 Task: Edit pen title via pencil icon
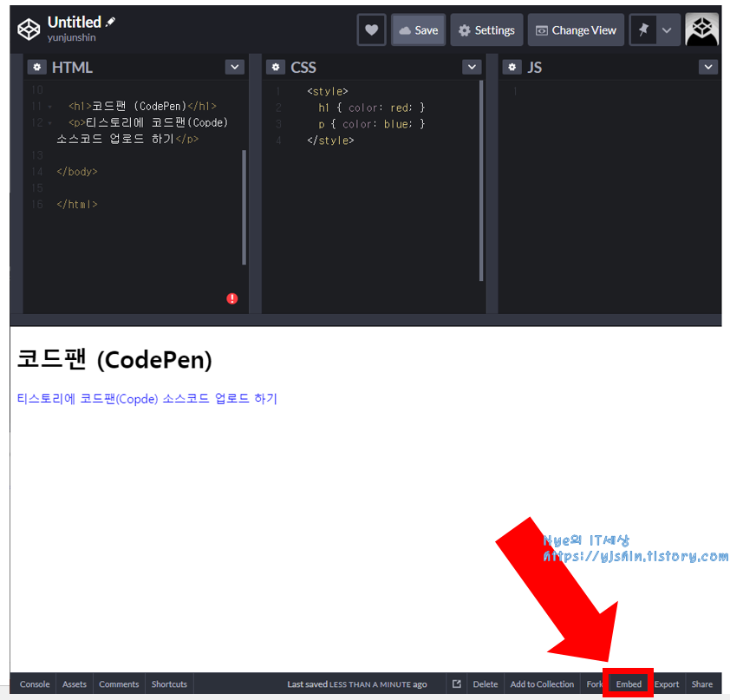click(110, 22)
